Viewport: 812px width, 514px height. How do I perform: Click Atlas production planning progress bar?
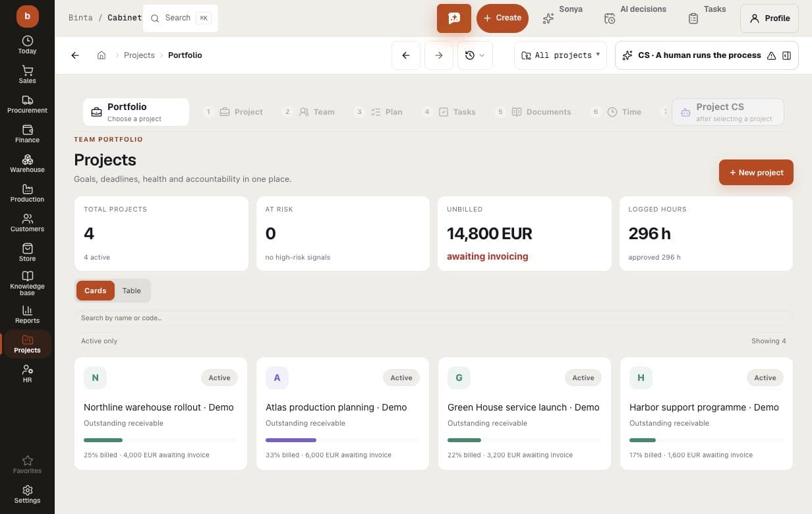(343, 440)
